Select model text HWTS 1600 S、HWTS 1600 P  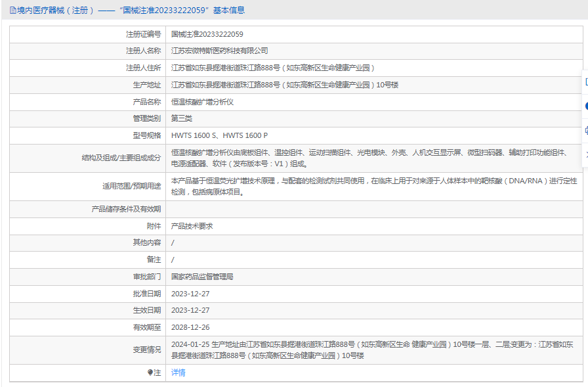[219, 135]
